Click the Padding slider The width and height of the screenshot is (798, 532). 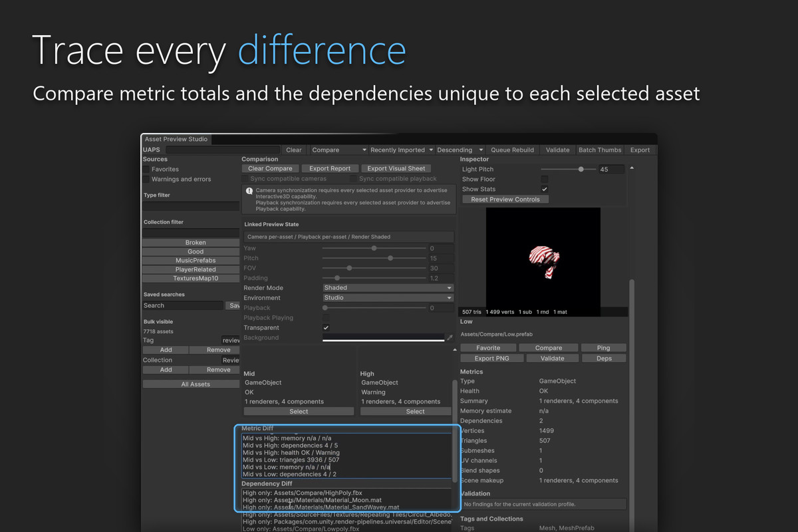click(x=374, y=278)
